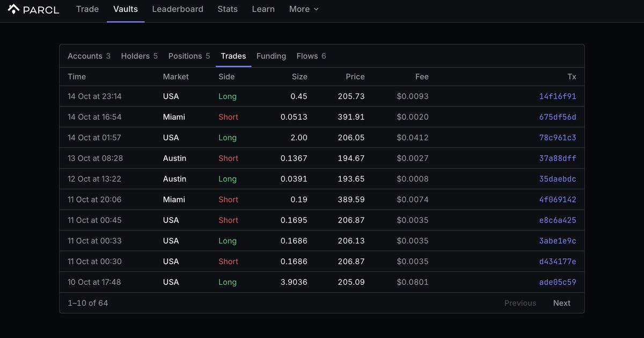644x338 pixels.
Task: Click the Side column header
Action: pos(226,77)
